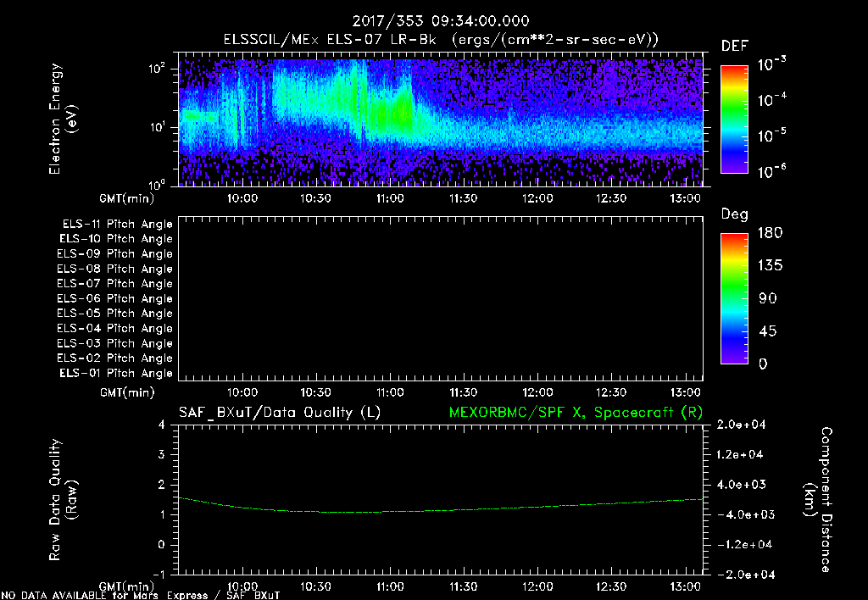Click the DEF color bar legend
868x600 pixels.
[734, 119]
